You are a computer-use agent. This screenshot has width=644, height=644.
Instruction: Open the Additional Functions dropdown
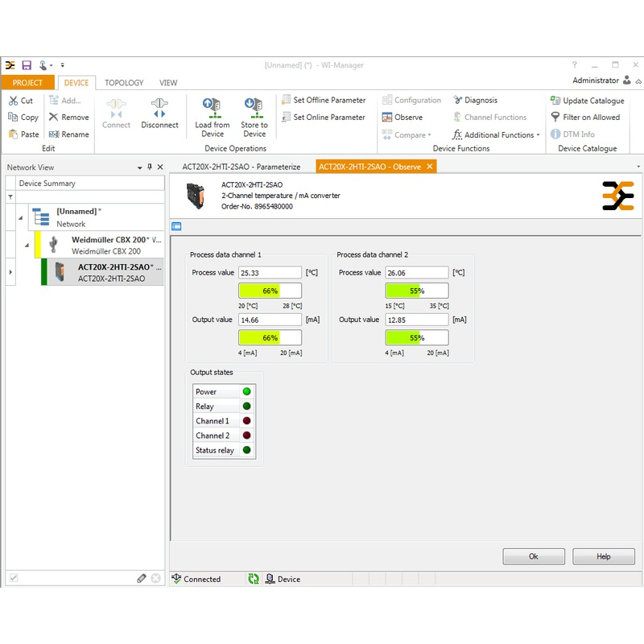coord(496,134)
